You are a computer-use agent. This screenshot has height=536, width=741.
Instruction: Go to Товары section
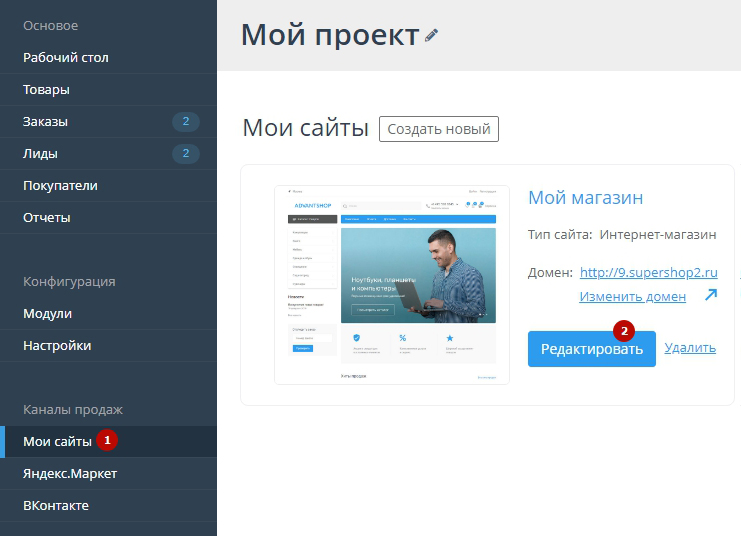(47, 90)
